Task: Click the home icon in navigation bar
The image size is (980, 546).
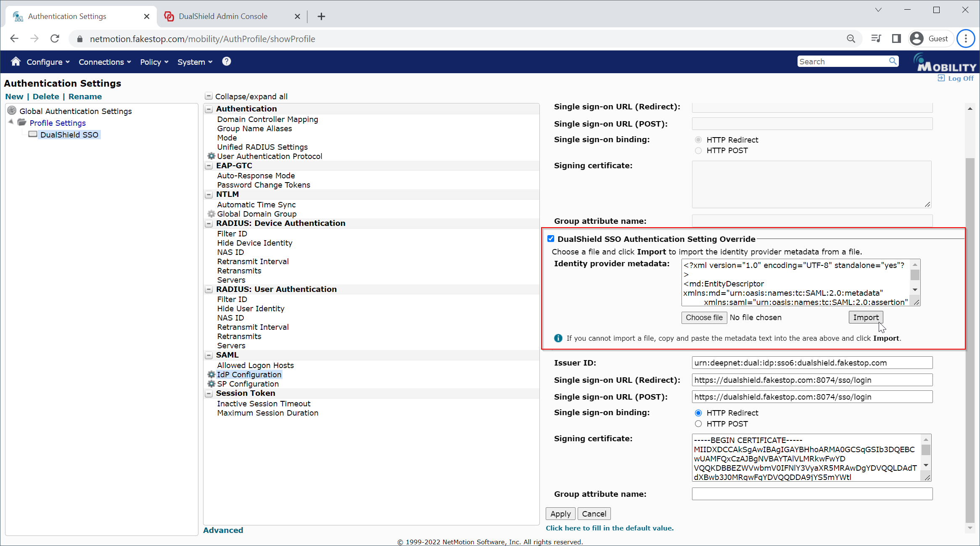Action: pyautogui.click(x=16, y=61)
